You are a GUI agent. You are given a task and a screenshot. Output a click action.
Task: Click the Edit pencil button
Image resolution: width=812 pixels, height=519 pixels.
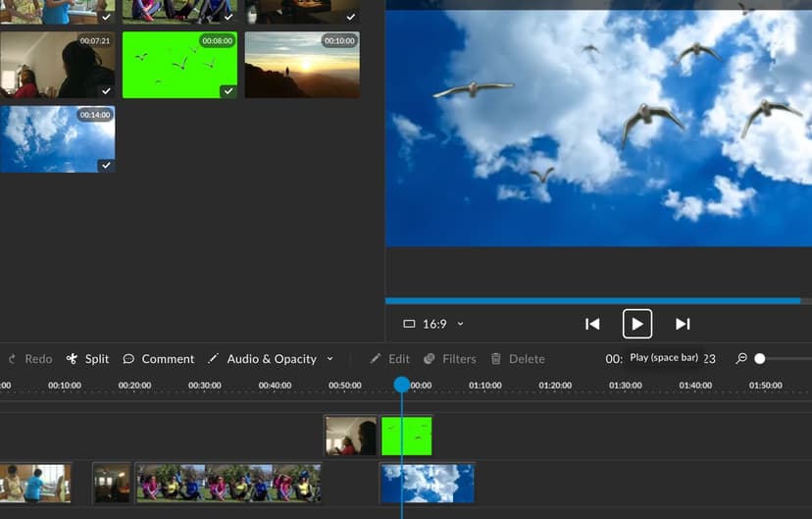click(390, 359)
